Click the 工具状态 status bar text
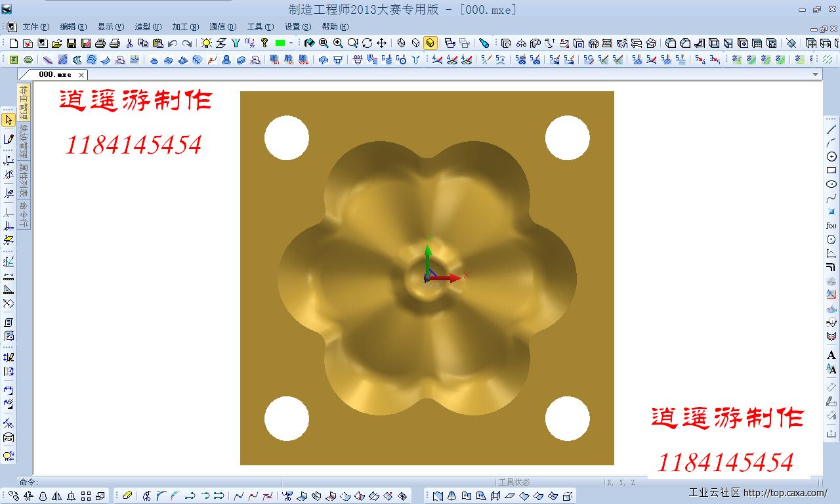 point(514,482)
